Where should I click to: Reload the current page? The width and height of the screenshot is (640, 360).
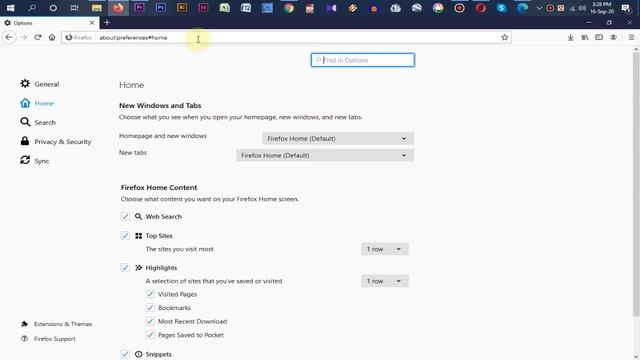point(38,37)
